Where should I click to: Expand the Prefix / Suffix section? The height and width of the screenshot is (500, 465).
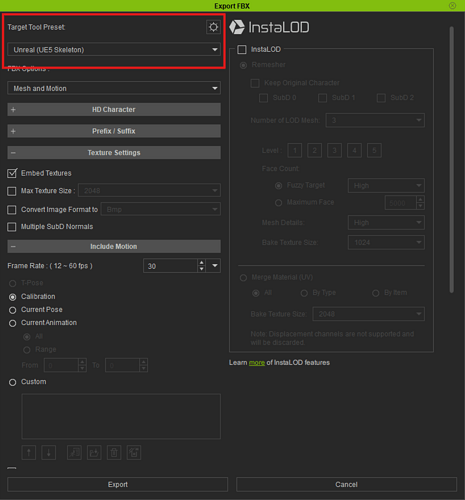coord(114,131)
